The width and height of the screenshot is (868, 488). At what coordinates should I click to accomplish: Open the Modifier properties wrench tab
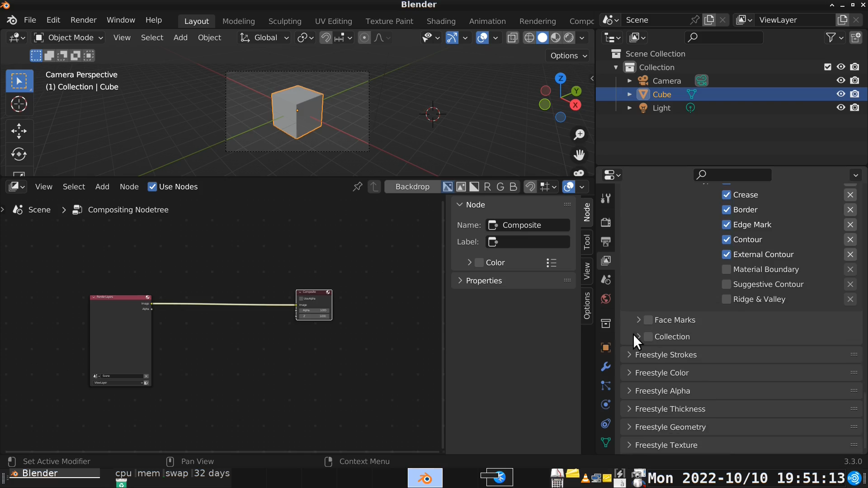[x=606, y=366]
